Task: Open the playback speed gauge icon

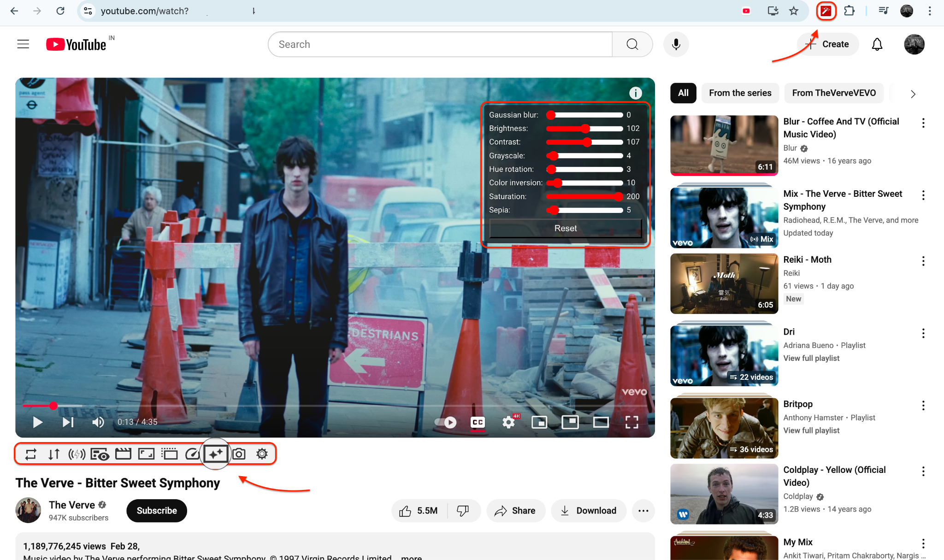Action: 192,454
